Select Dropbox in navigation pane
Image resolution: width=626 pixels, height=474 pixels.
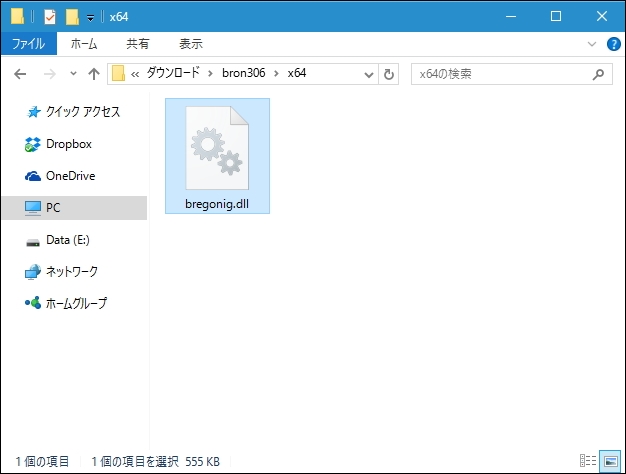point(69,144)
